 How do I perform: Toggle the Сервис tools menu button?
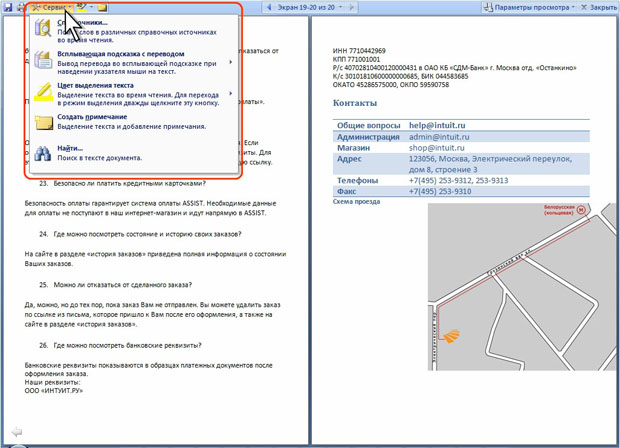[x=52, y=7]
